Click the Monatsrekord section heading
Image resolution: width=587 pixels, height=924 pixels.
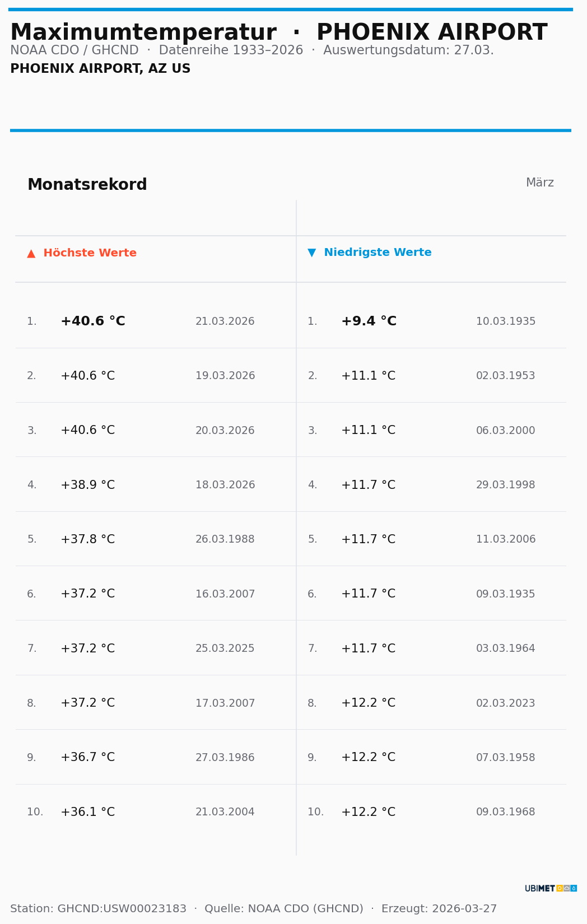coord(87,185)
